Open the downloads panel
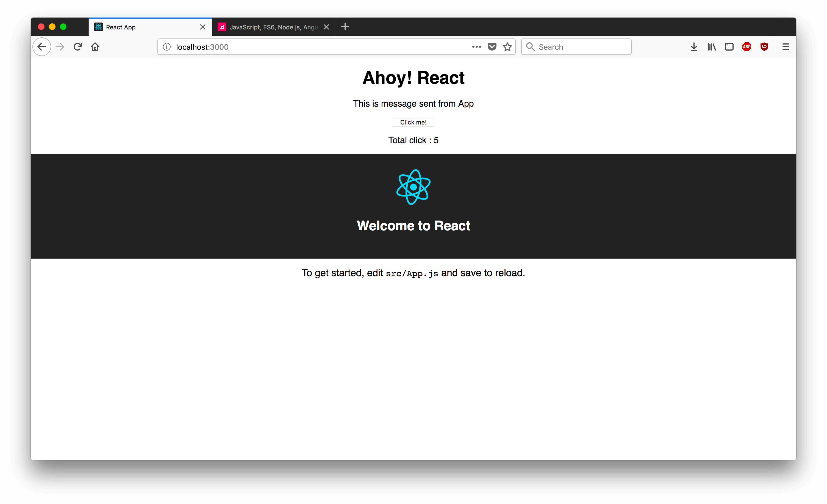Screen dimensions: 827x504 694,47
